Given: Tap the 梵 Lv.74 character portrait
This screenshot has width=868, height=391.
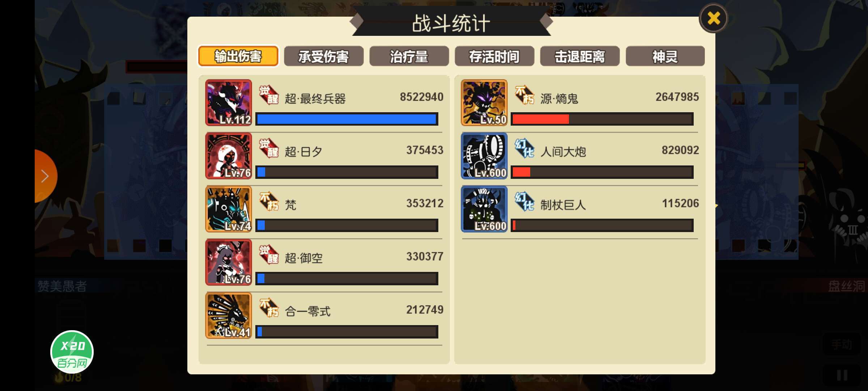Looking at the screenshot, I should tap(229, 209).
